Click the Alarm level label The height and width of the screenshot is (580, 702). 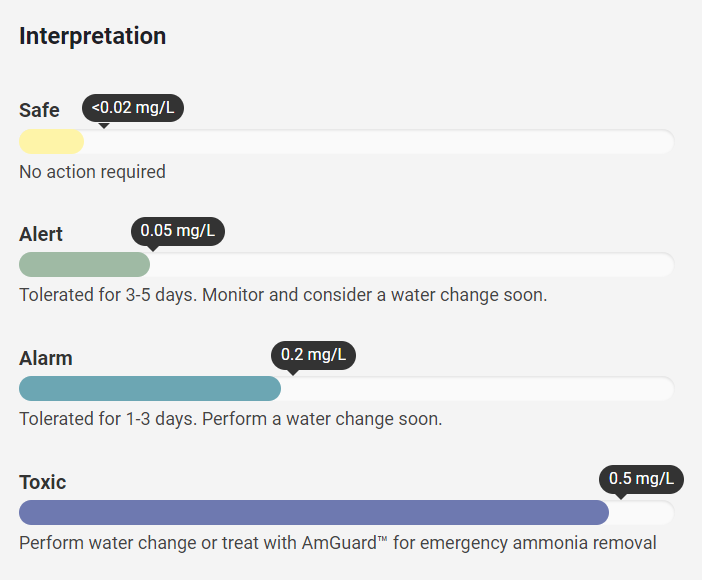(46, 358)
